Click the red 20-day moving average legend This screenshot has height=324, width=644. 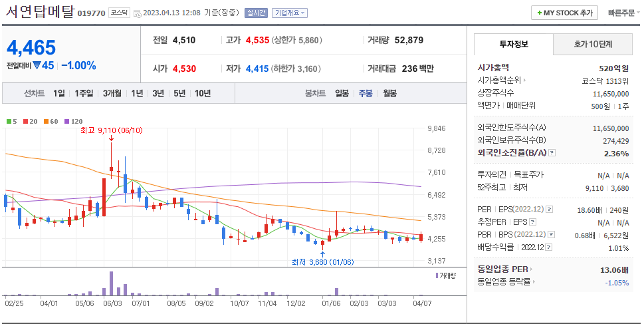coord(30,122)
